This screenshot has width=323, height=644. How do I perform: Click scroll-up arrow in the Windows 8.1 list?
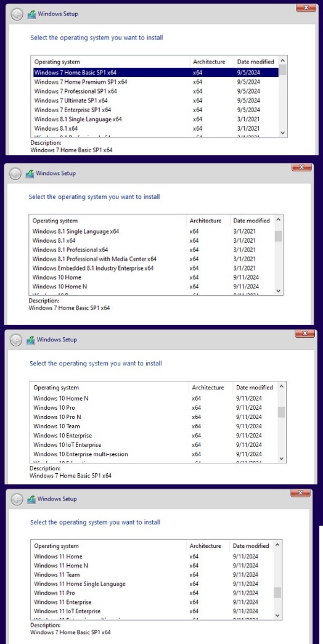pyautogui.click(x=278, y=220)
